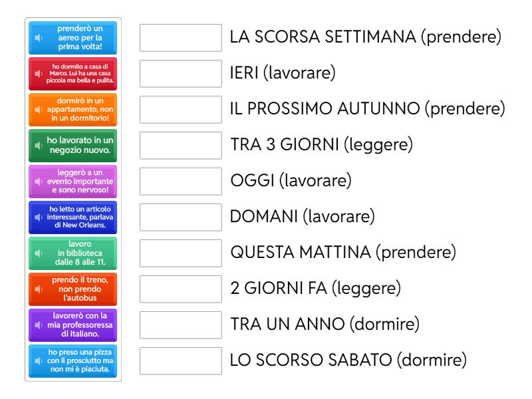The width and height of the screenshot is (532, 399).
Task: Select empty box next to '2 GIORNI FA'
Action: click(181, 289)
